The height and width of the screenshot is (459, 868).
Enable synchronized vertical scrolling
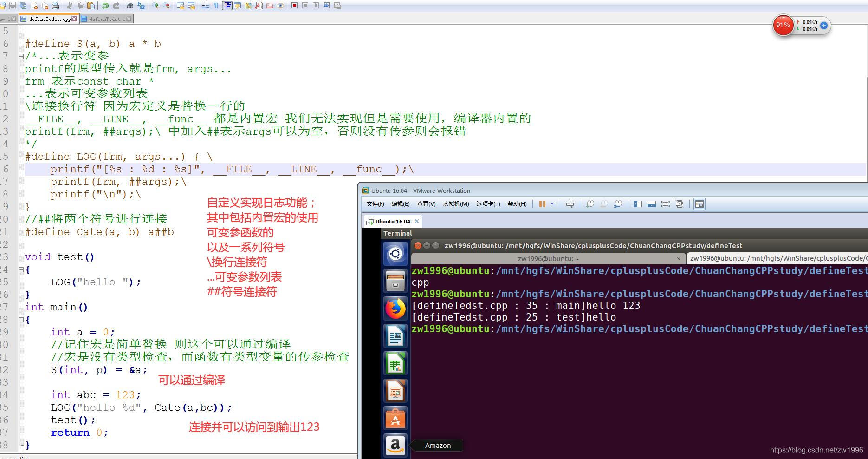(x=180, y=6)
